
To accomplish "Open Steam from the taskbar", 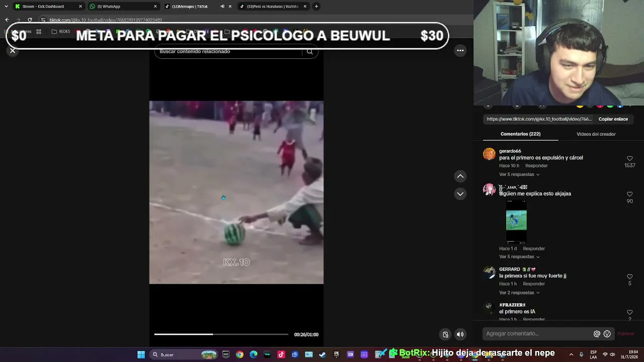I will 323,354.
